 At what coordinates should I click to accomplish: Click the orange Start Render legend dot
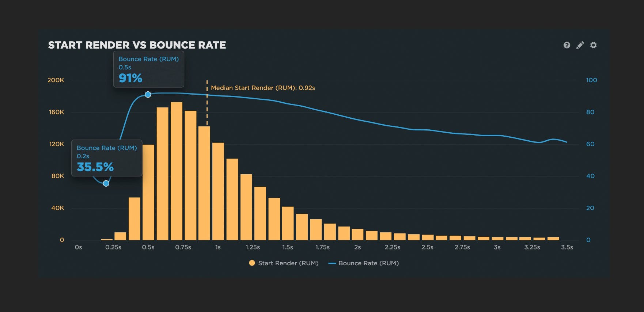tap(252, 263)
